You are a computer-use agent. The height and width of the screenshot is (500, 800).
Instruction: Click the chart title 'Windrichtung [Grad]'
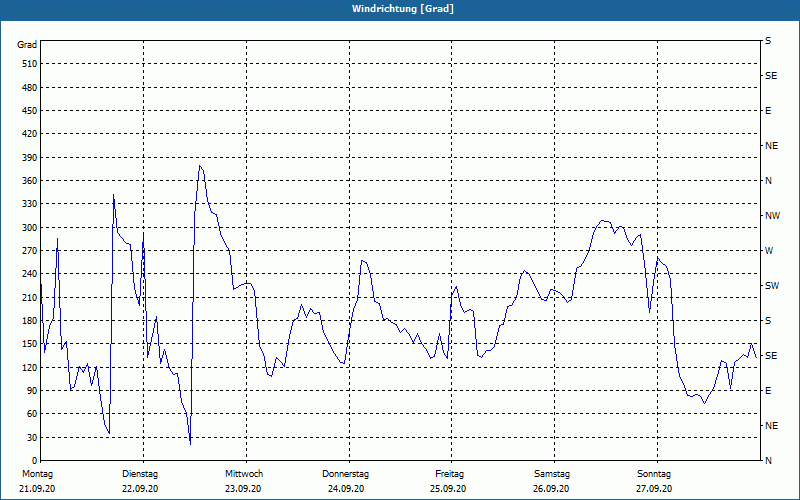(x=403, y=9)
